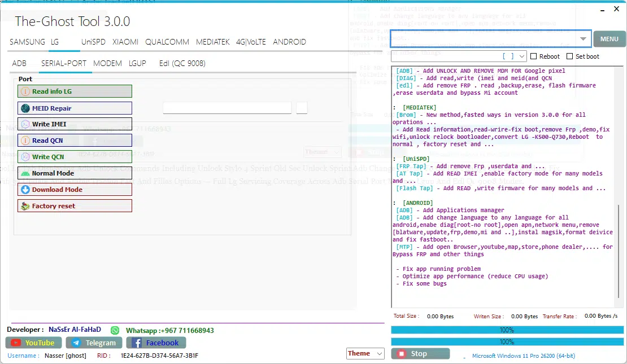
Task: Click the lower 100% progress bar
Action: coord(507,342)
